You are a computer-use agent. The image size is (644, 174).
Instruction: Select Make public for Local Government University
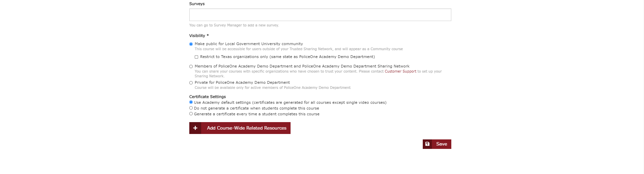tap(191, 44)
